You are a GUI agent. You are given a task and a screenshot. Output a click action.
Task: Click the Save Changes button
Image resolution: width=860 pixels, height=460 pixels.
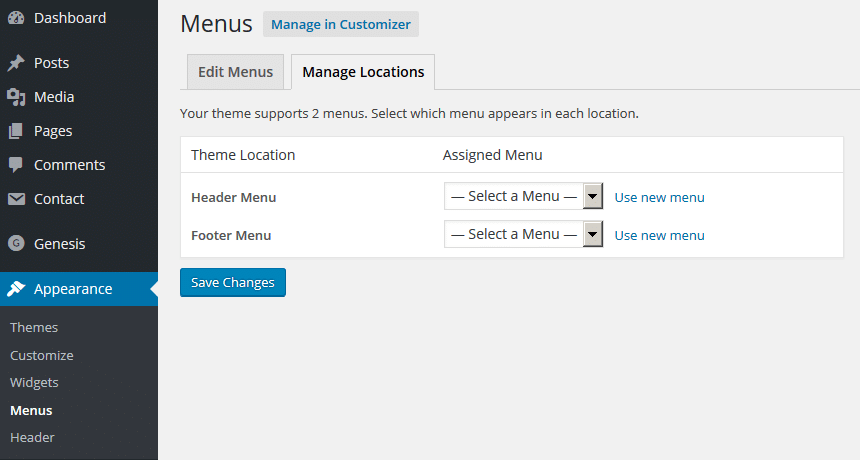click(233, 282)
